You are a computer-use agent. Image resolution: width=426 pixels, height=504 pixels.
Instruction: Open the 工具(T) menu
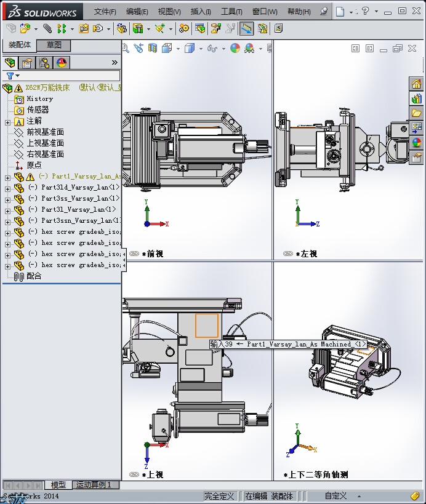(x=231, y=12)
